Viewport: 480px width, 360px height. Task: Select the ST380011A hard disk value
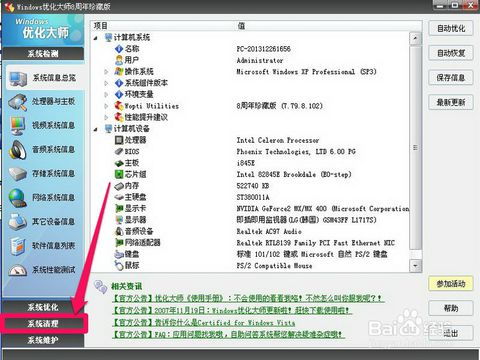coord(253,197)
